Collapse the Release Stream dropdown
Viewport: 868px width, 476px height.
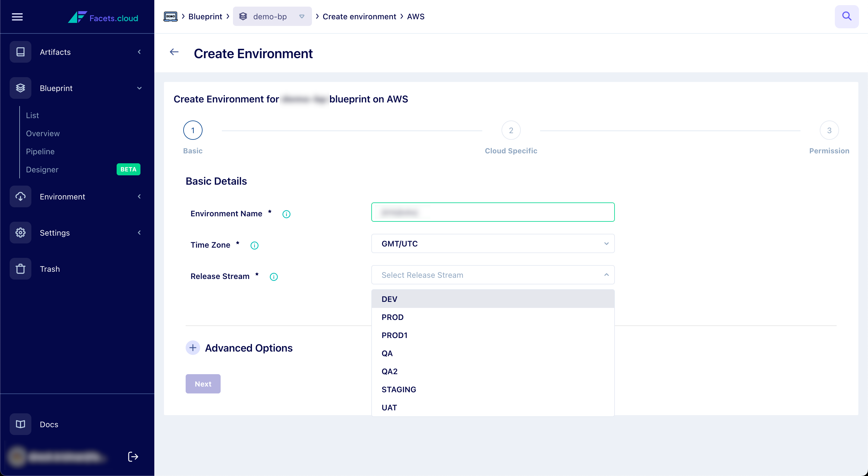pos(606,275)
